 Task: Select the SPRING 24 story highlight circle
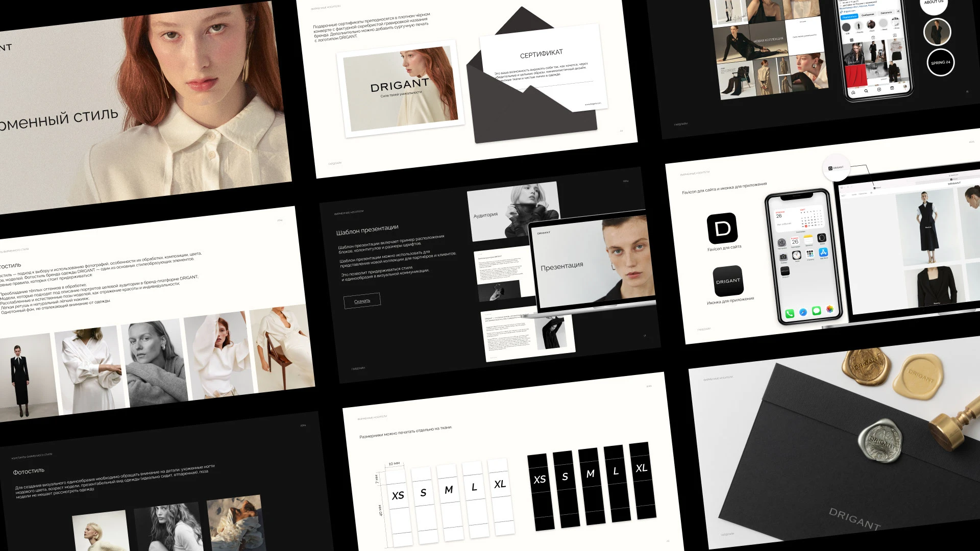click(x=940, y=62)
